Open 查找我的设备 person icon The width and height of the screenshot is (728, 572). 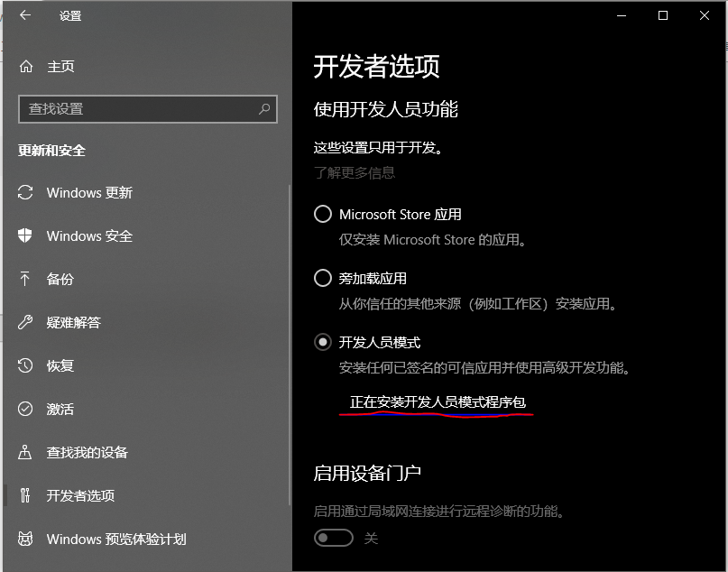tap(25, 452)
